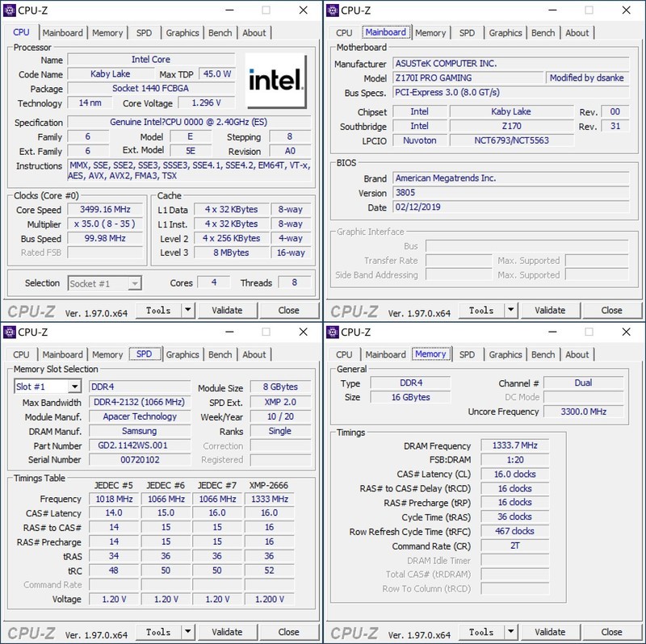Switch to the Mainboard tab in the CPU window

pyautogui.click(x=63, y=33)
